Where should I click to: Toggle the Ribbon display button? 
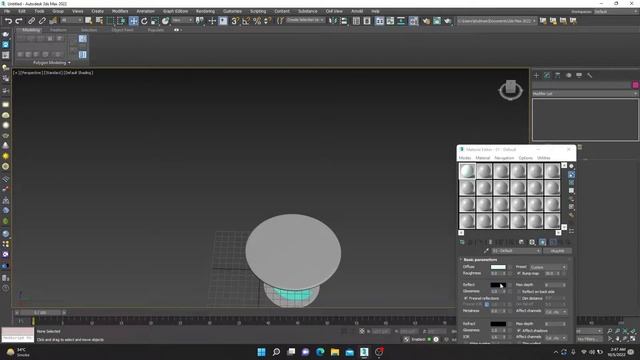(x=380, y=21)
